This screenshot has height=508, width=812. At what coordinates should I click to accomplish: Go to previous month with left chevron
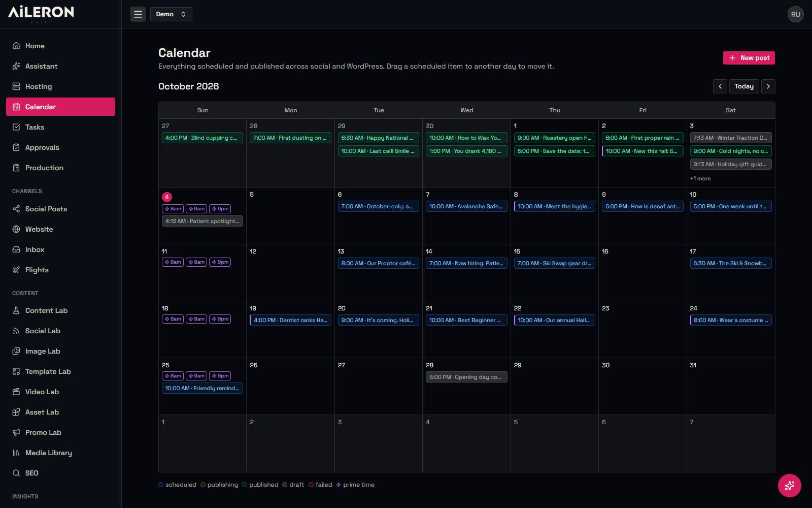[x=720, y=86]
